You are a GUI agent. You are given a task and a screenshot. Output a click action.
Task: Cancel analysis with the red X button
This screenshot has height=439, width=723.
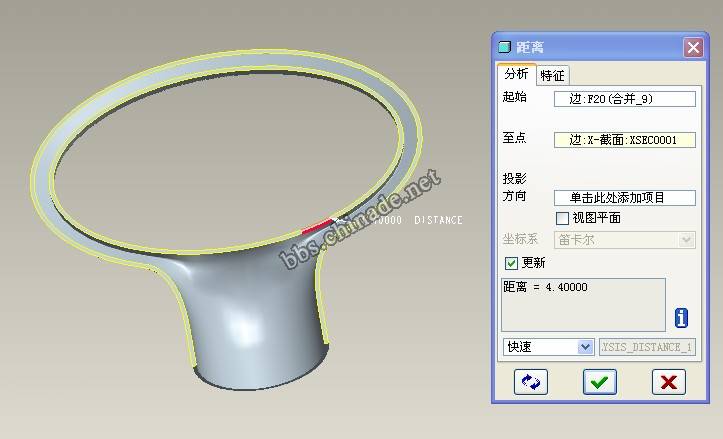tap(669, 382)
